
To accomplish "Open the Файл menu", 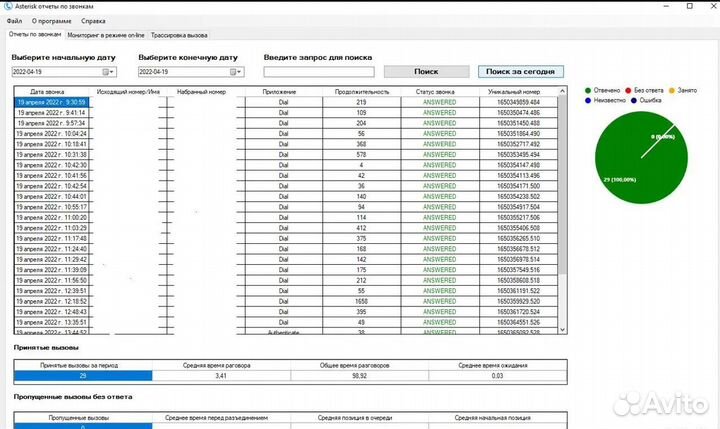I will click(12, 20).
